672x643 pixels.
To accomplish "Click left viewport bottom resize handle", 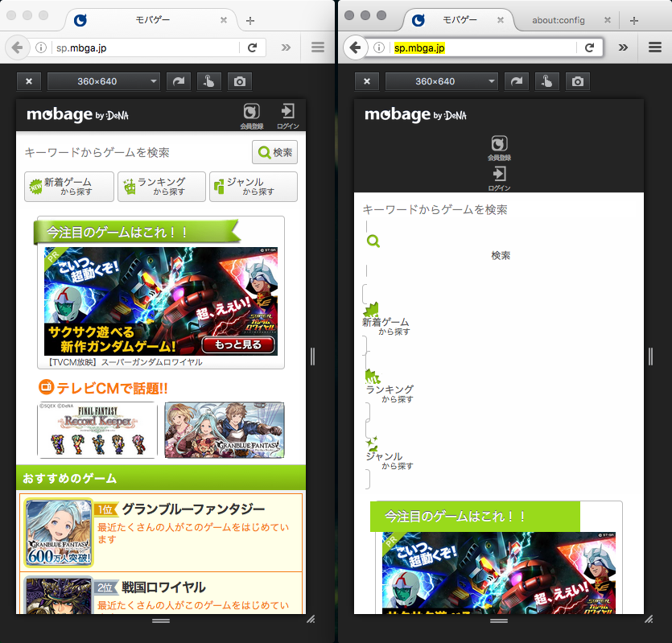I will tap(161, 620).
